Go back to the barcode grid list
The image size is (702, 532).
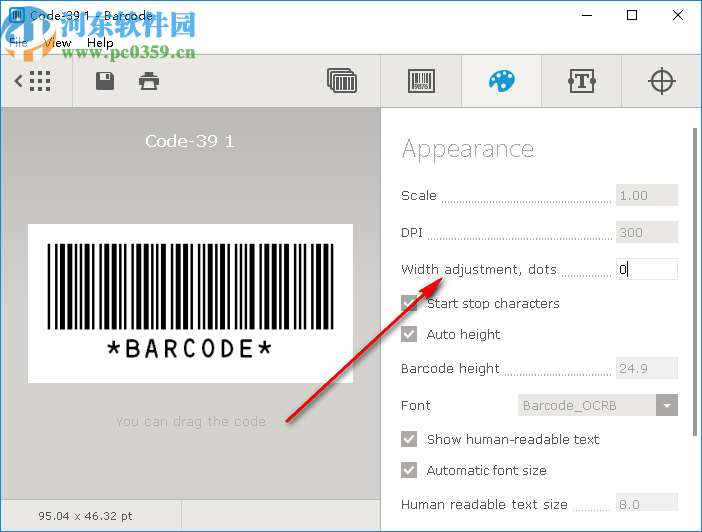pyautogui.click(x=32, y=82)
